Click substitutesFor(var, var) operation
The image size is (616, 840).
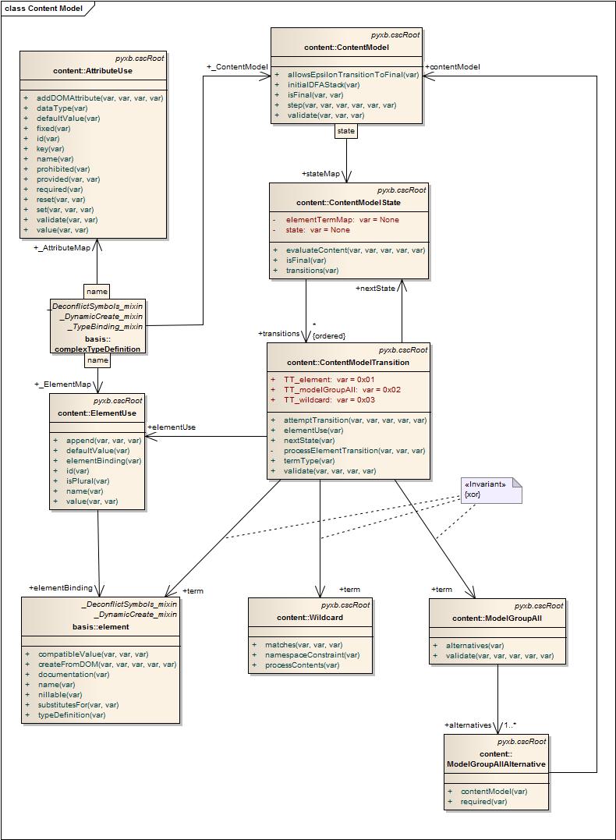point(78,705)
